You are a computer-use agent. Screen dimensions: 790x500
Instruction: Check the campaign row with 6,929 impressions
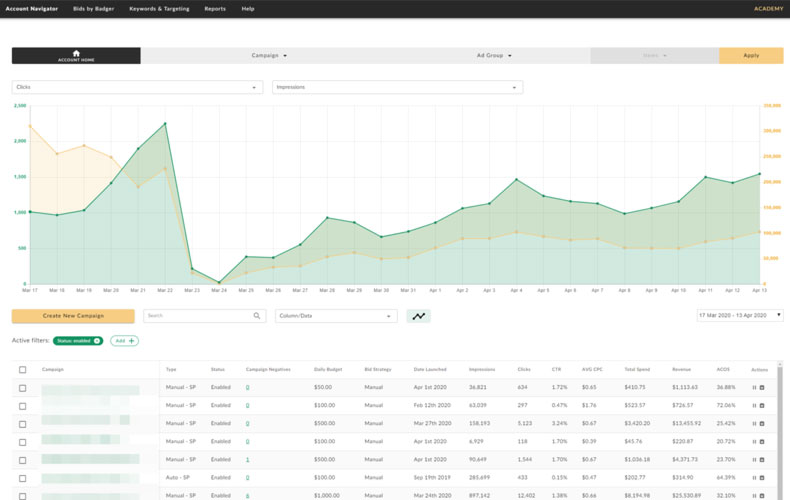[23, 442]
